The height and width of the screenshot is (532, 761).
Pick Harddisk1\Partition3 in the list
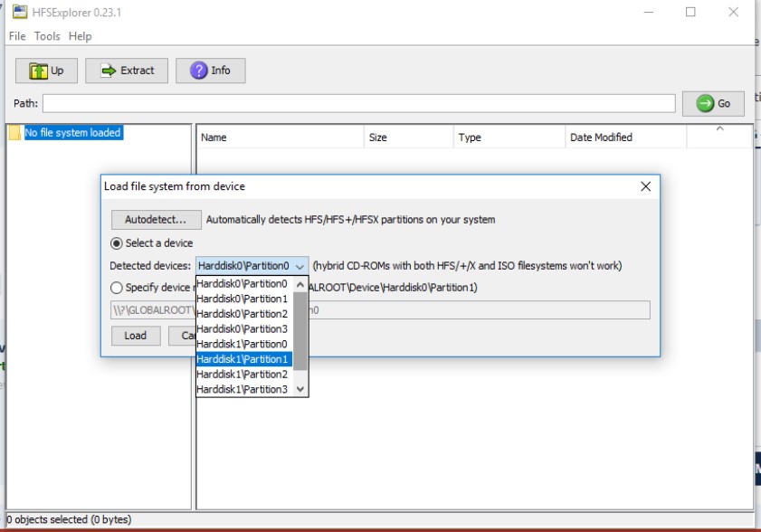point(244,389)
